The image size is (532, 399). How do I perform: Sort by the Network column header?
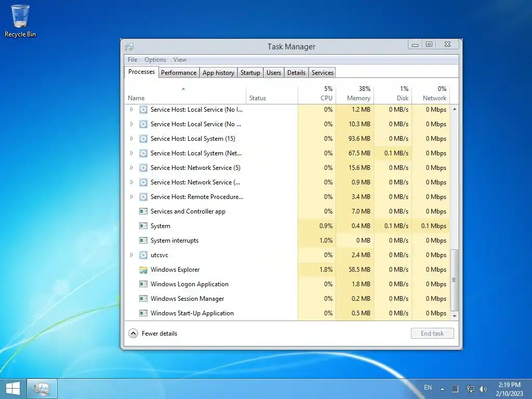(431, 95)
